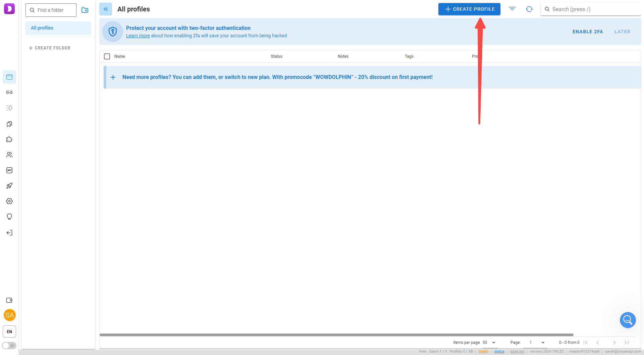Click the new folder icon
Image resolution: width=644 pixels, height=355 pixels.
[x=85, y=10]
